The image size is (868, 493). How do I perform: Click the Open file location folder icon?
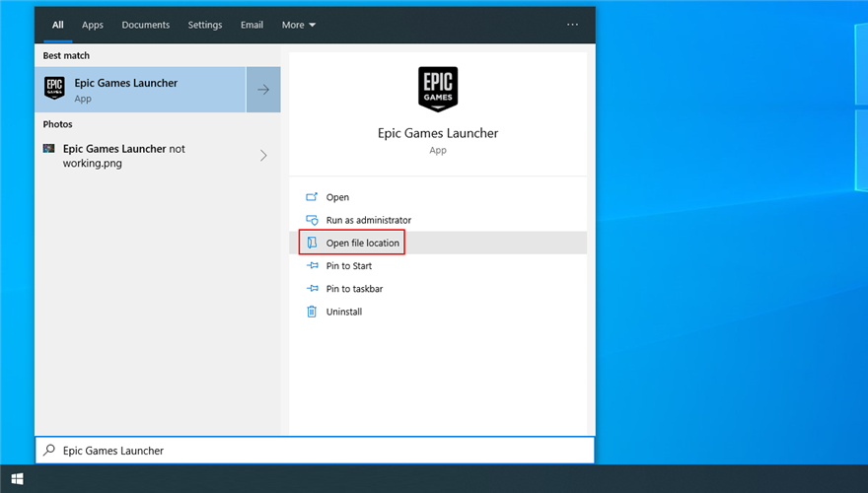pyautogui.click(x=312, y=243)
